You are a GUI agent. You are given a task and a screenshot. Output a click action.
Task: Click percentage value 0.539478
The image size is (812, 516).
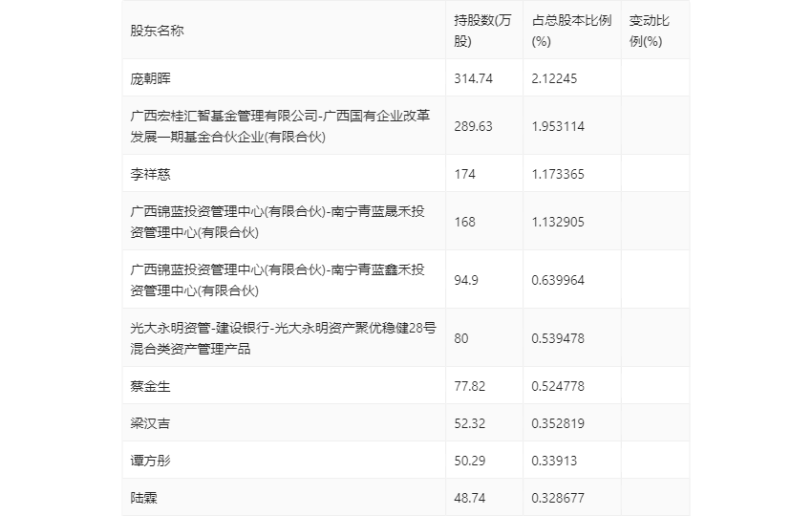coord(558,338)
